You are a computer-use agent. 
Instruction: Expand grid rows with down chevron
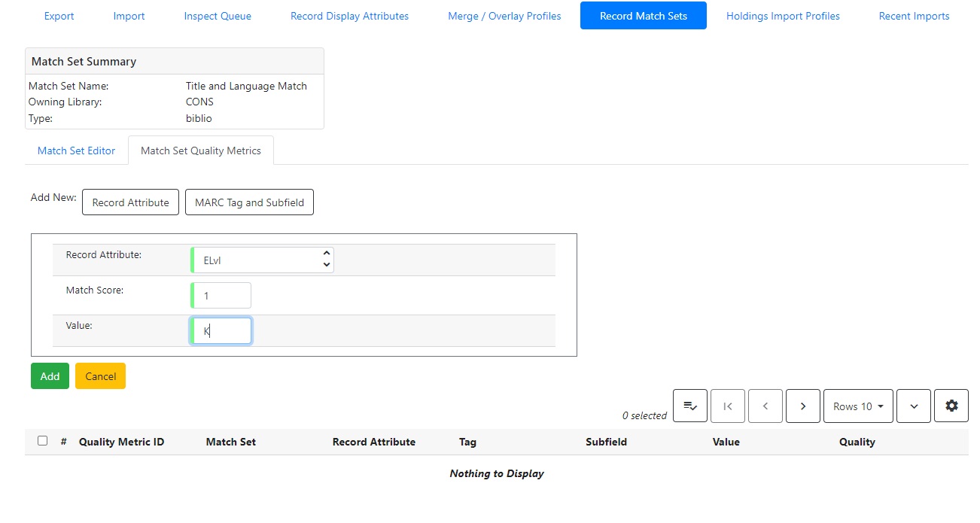click(x=914, y=406)
